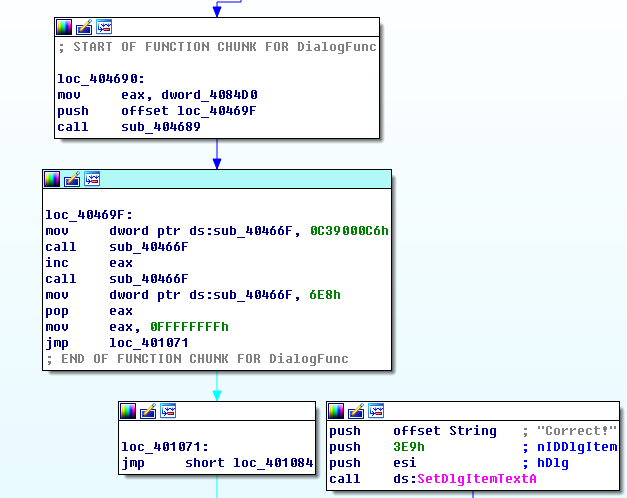Click jmp loc_401071 target
This screenshot has height=498, width=627.
[149, 343]
